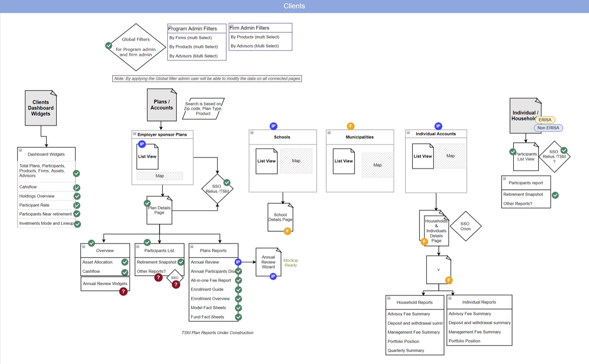Select the Individual / Household note shape
Image resolution: width=589 pixels, height=364 pixels.
(525, 116)
